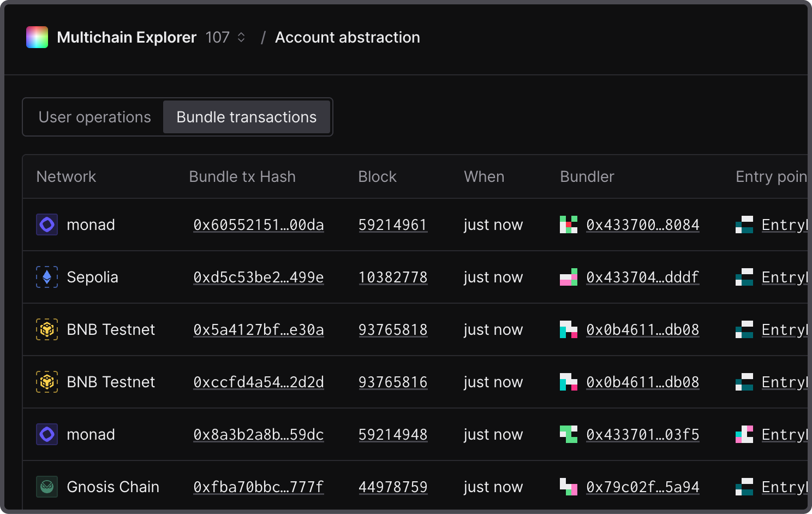The height and width of the screenshot is (514, 812).
Task: Open block 44978759 on Gnosis Chain
Action: coord(393,487)
